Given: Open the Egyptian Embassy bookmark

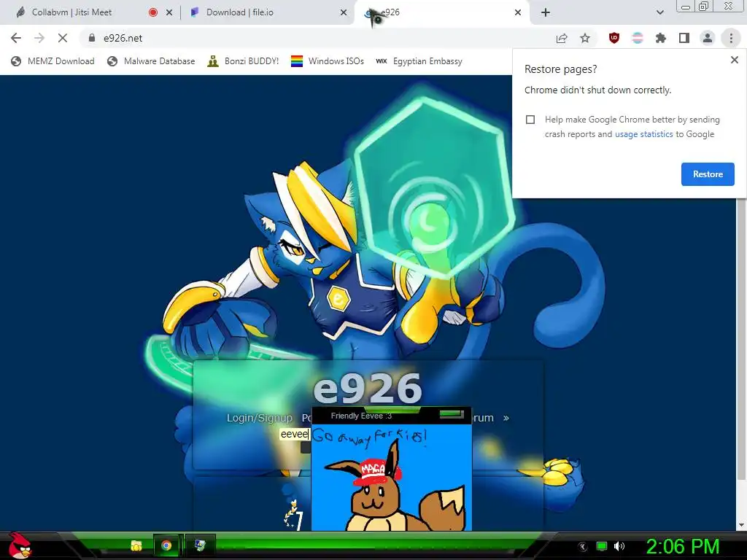Looking at the screenshot, I should click(x=419, y=61).
